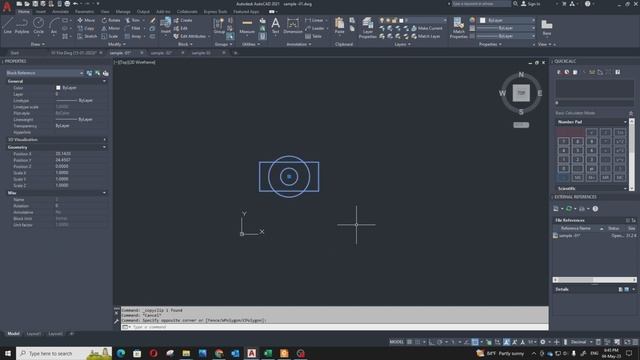This screenshot has height=360, width=640.
Task: Switch to the Insert ribbon tab
Action: click(41, 12)
